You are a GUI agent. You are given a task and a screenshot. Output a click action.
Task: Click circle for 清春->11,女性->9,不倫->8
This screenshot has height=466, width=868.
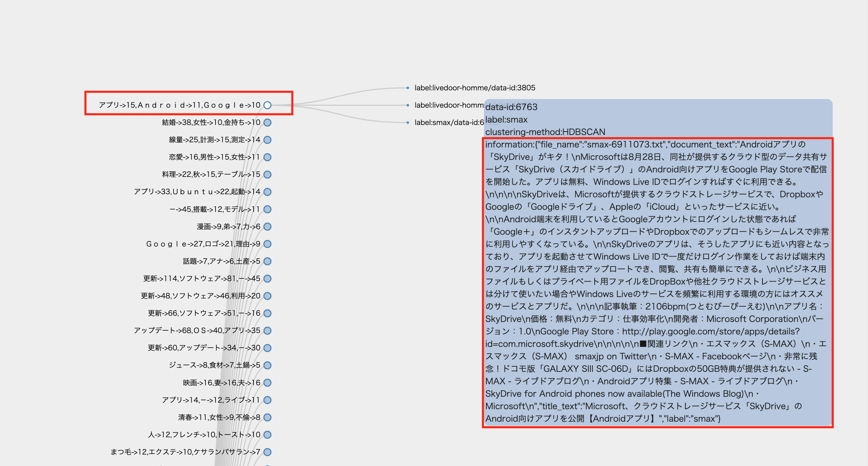point(267,417)
